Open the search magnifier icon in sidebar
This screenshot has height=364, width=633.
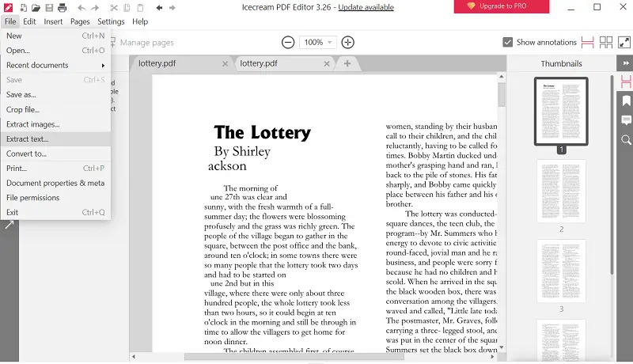coord(626,139)
